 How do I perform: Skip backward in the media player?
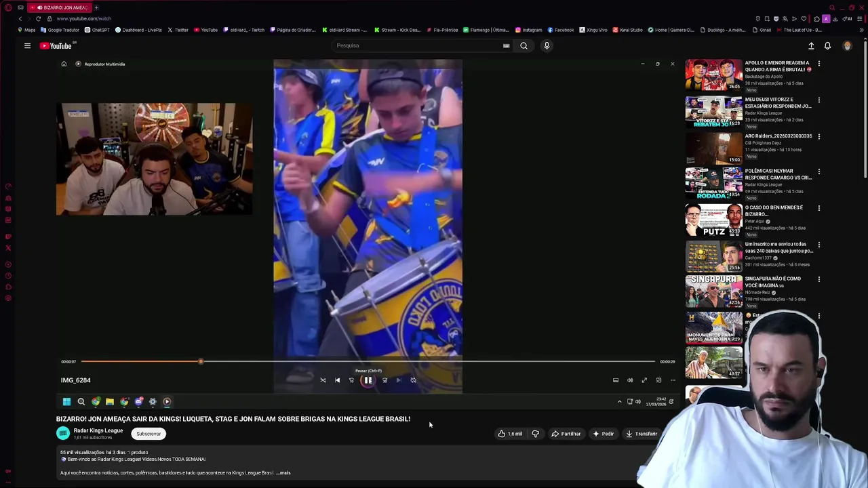coord(351,380)
